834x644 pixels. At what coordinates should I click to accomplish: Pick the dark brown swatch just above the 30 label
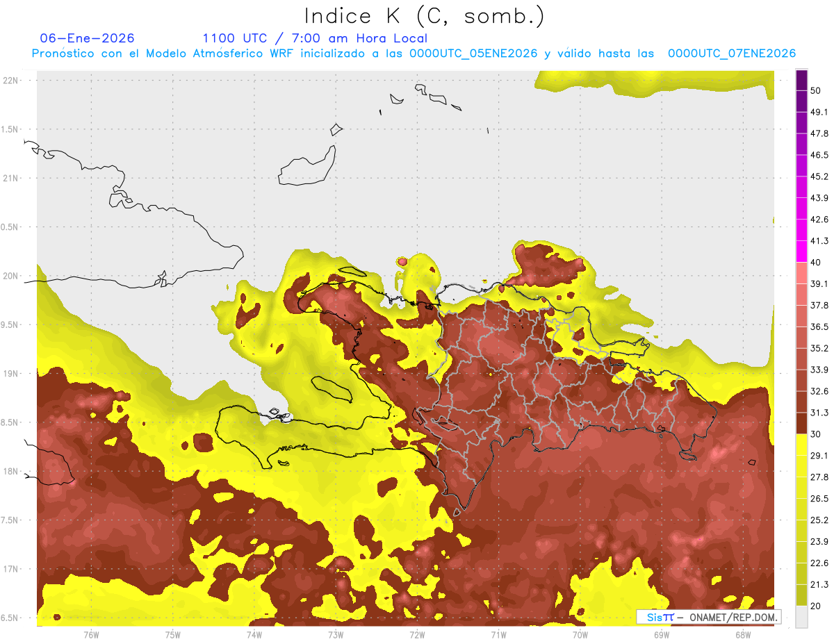coord(801,423)
